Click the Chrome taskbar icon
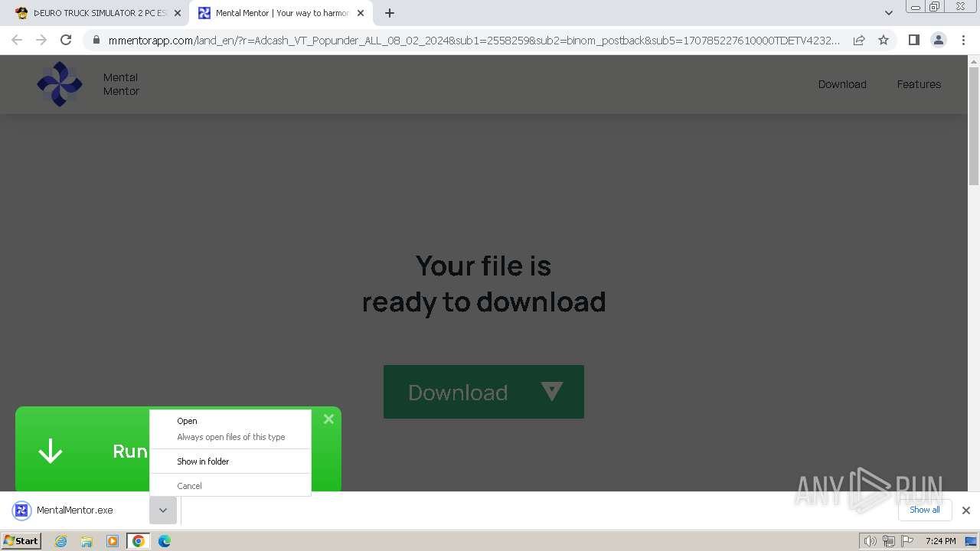Viewport: 980px width, 551px height. point(139,541)
